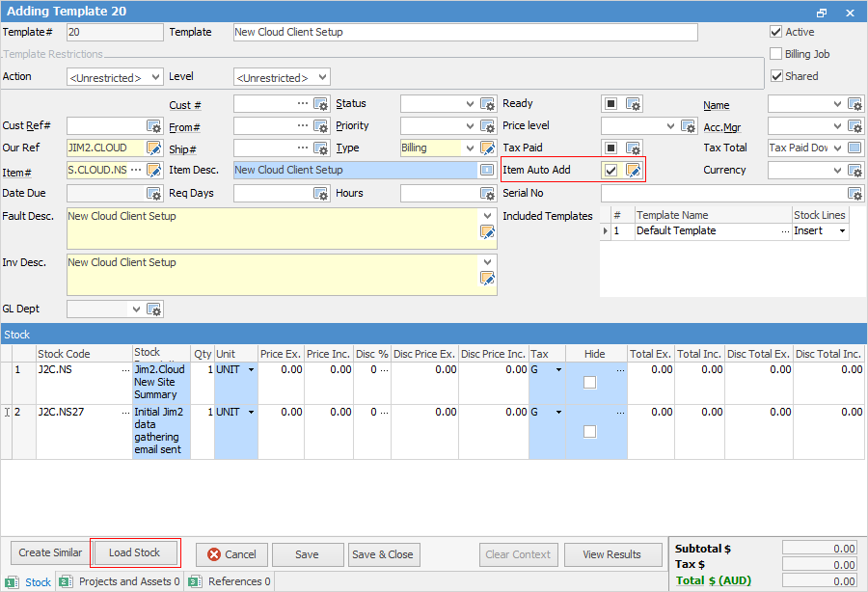Open the editor icon in Fault Desc. field
Image resolution: width=868 pixels, height=592 pixels.
(x=488, y=232)
